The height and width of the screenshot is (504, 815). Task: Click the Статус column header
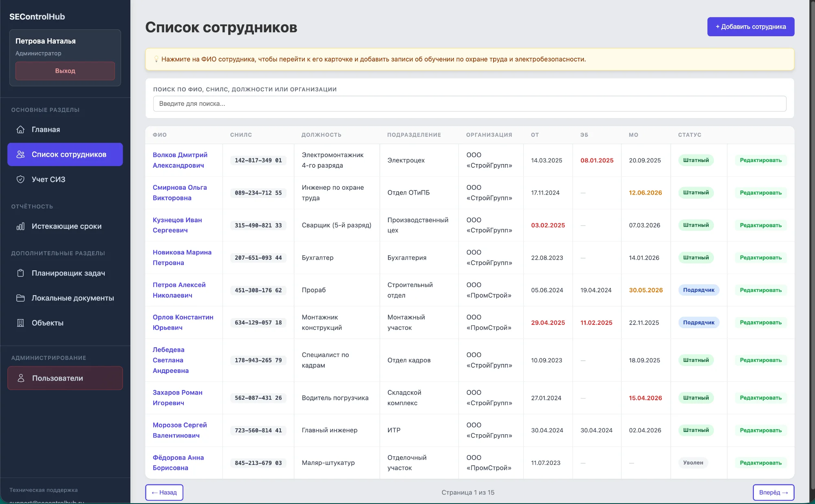point(689,135)
